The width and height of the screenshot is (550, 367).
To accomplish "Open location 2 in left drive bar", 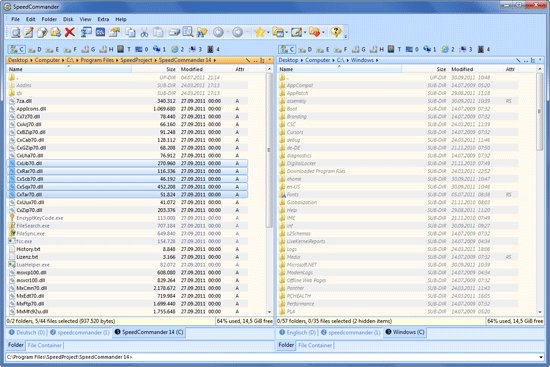I will click(x=178, y=49).
